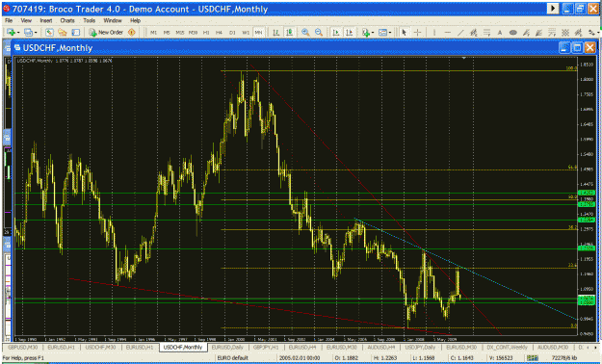Open the Insert menu
The height and width of the screenshot is (364, 602).
pyautogui.click(x=46, y=21)
